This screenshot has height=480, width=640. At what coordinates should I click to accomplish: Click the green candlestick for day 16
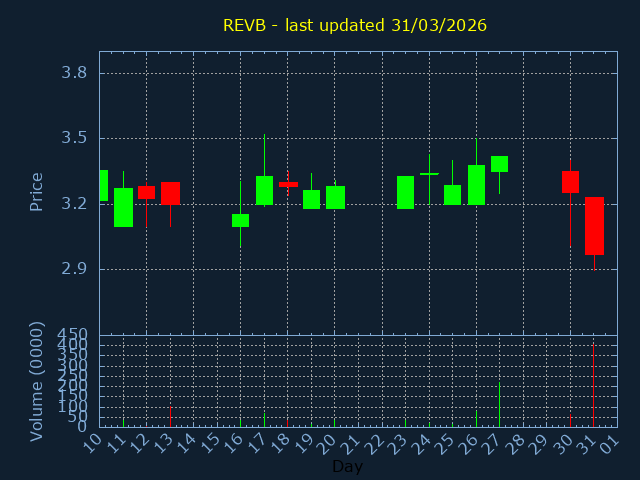tap(240, 220)
